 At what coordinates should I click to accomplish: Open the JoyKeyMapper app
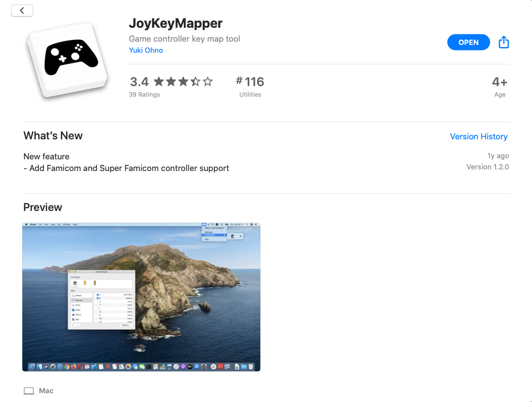click(468, 42)
